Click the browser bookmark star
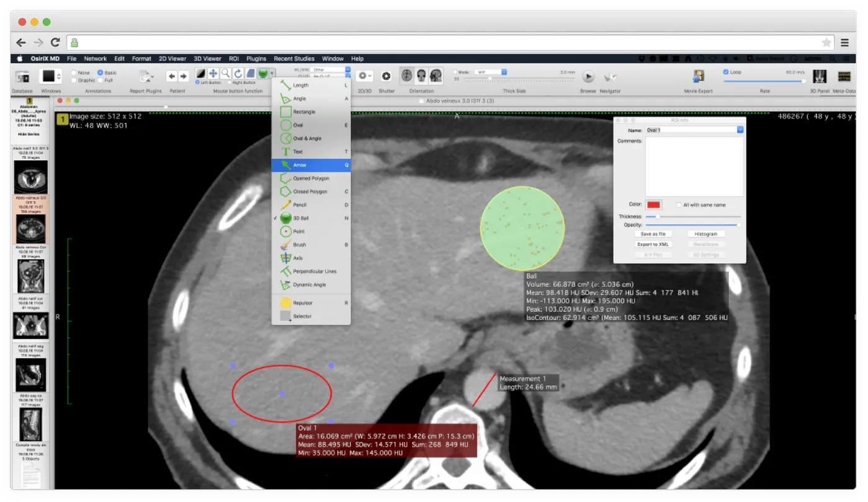 (x=826, y=43)
